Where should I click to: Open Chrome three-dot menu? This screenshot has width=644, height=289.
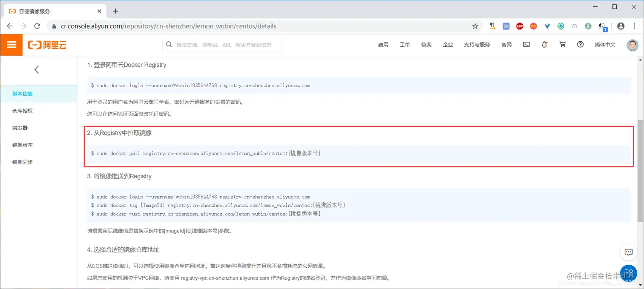[x=634, y=26]
